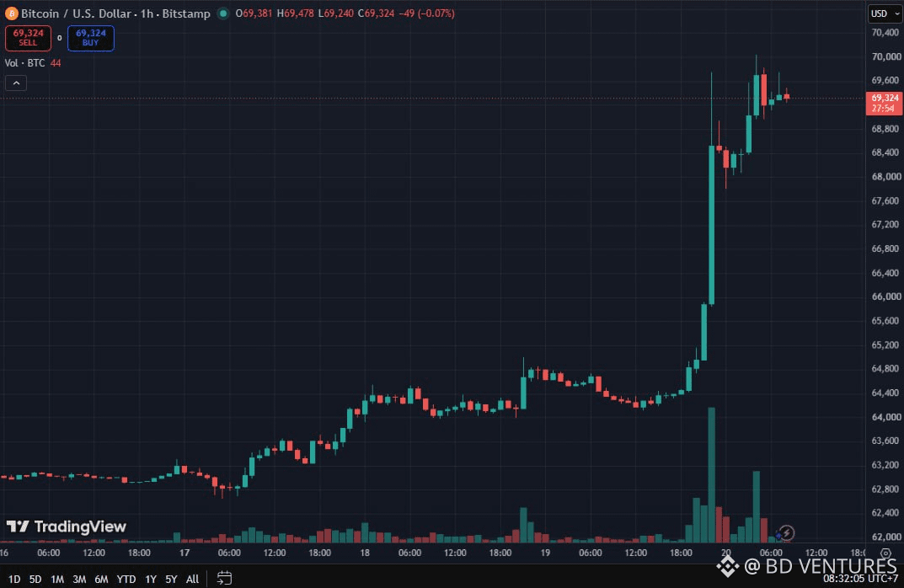Image resolution: width=904 pixels, height=588 pixels.
Task: Select the 6M time range
Action: click(x=101, y=579)
